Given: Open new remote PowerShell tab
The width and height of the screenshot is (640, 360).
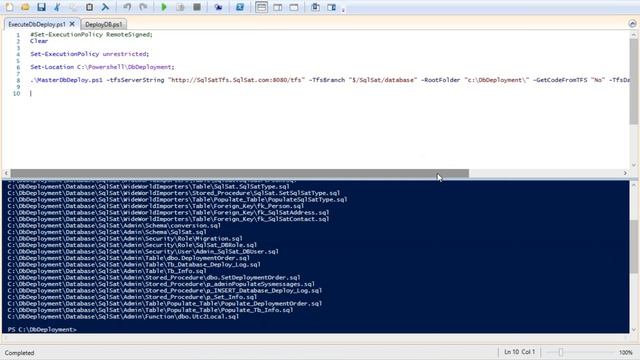Looking at the screenshot, I should pos(218,7).
